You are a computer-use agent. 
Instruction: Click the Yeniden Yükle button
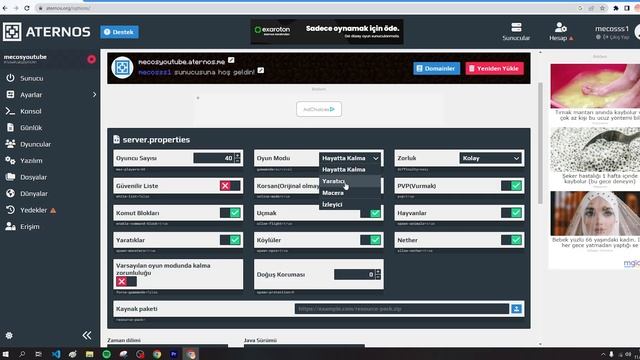click(x=494, y=69)
